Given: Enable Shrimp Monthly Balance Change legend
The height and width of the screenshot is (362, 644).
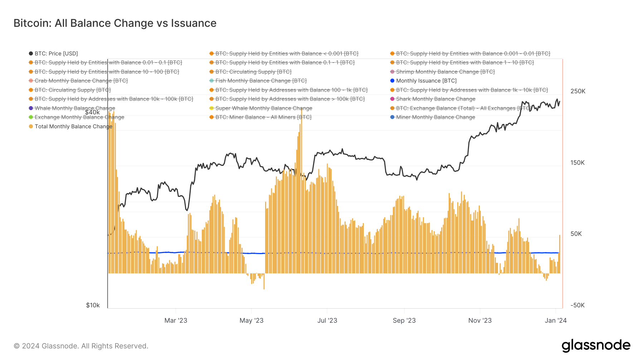Looking at the screenshot, I should pos(445,72).
